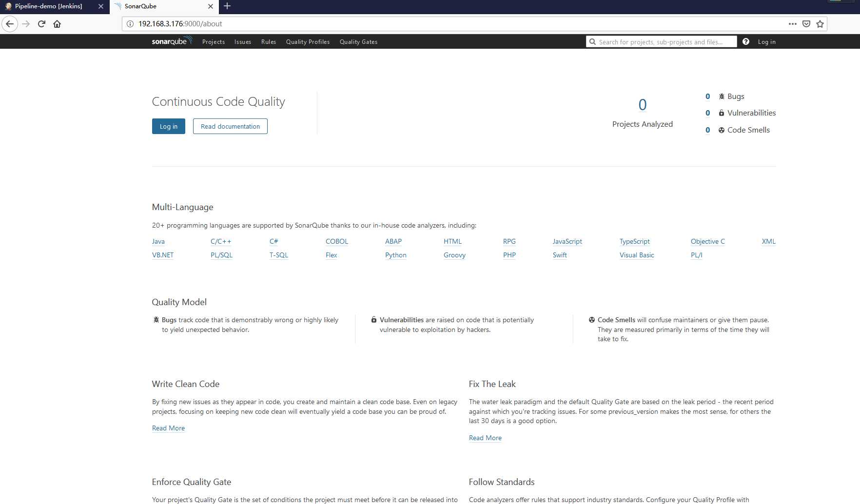The image size is (860, 504).
Task: Open the Visual Basic language link
Action: 637,255
